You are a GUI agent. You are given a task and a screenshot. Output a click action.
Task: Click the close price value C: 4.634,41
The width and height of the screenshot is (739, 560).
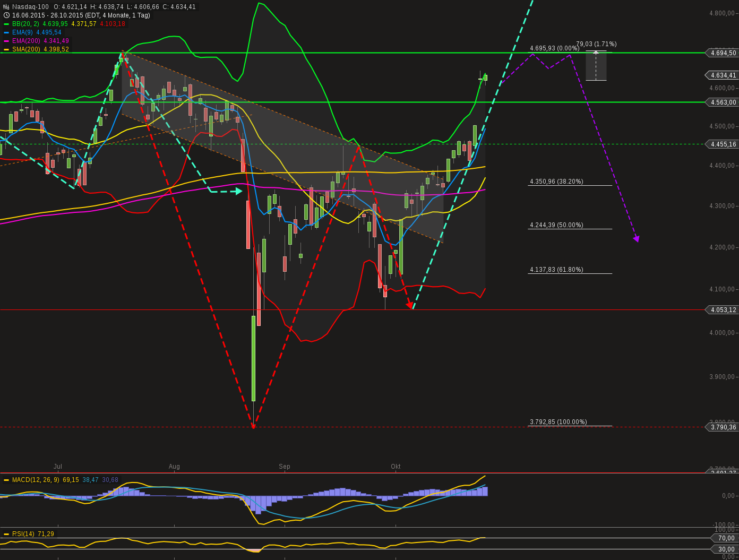coord(179,7)
